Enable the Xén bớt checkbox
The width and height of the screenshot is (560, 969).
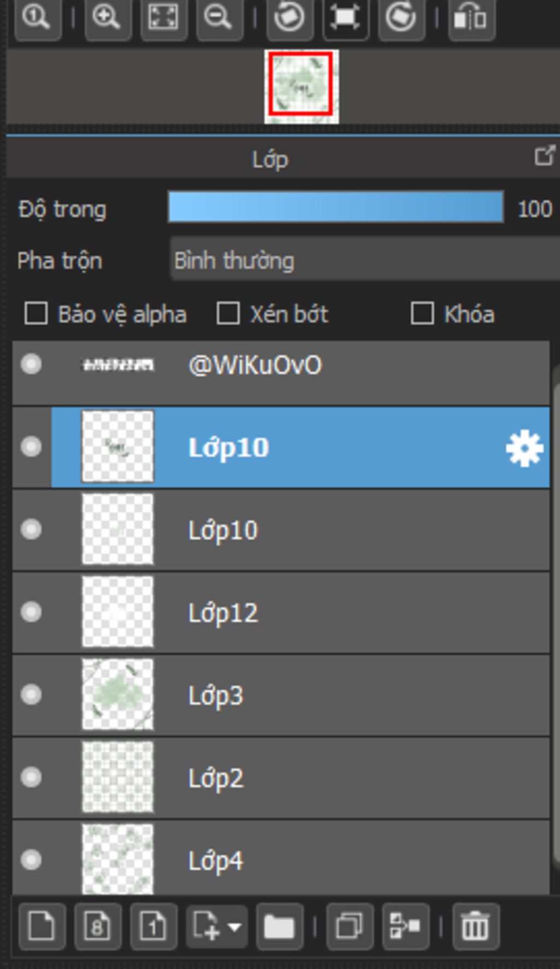coord(228,314)
